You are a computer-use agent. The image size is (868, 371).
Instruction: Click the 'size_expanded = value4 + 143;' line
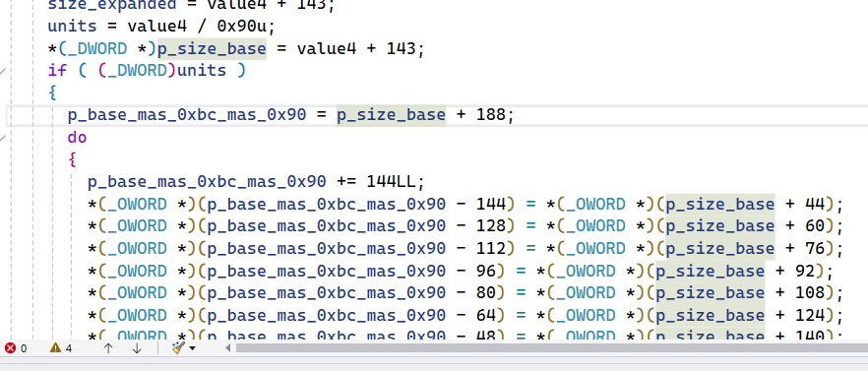[192, 5]
